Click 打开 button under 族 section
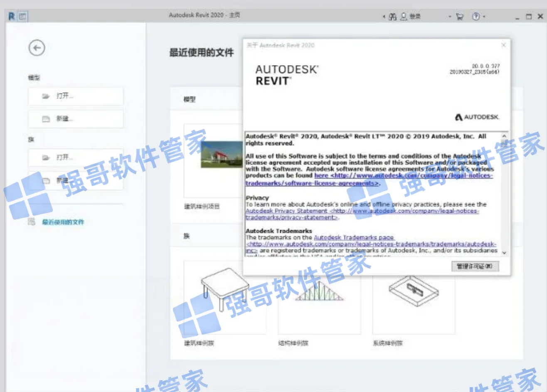Screen dimensions: 547x392 (76, 157)
